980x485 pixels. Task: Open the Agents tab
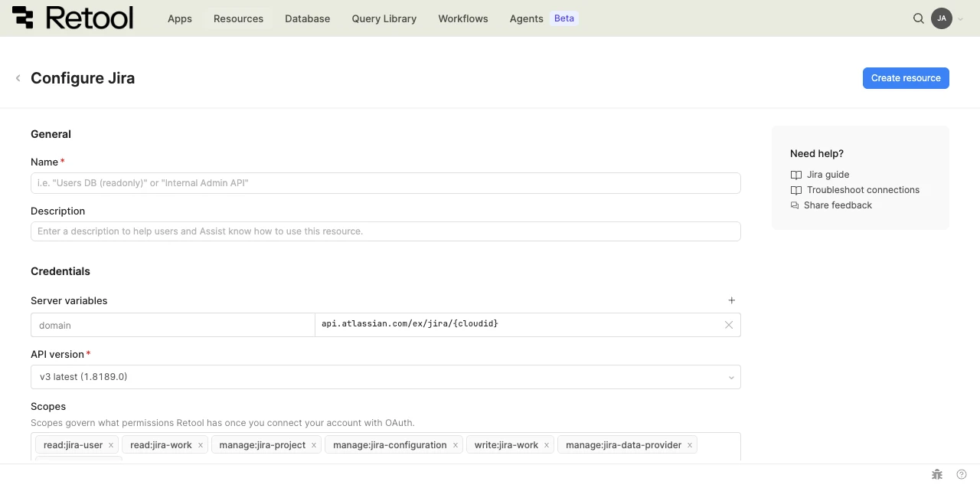[x=527, y=18]
